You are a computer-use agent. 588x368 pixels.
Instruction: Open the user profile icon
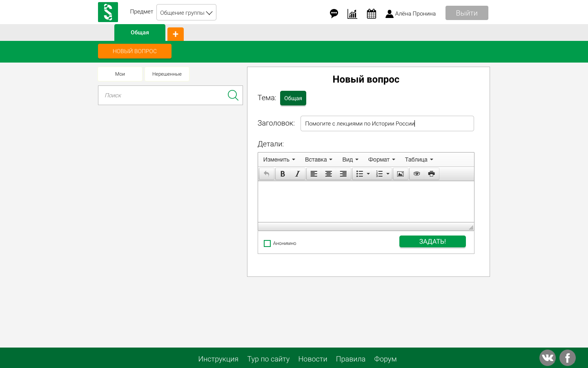click(x=389, y=13)
